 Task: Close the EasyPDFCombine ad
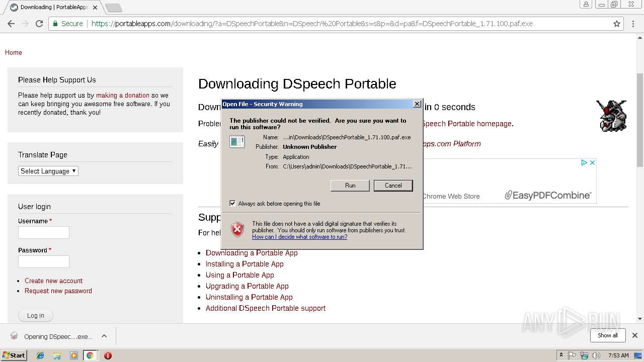(x=592, y=162)
